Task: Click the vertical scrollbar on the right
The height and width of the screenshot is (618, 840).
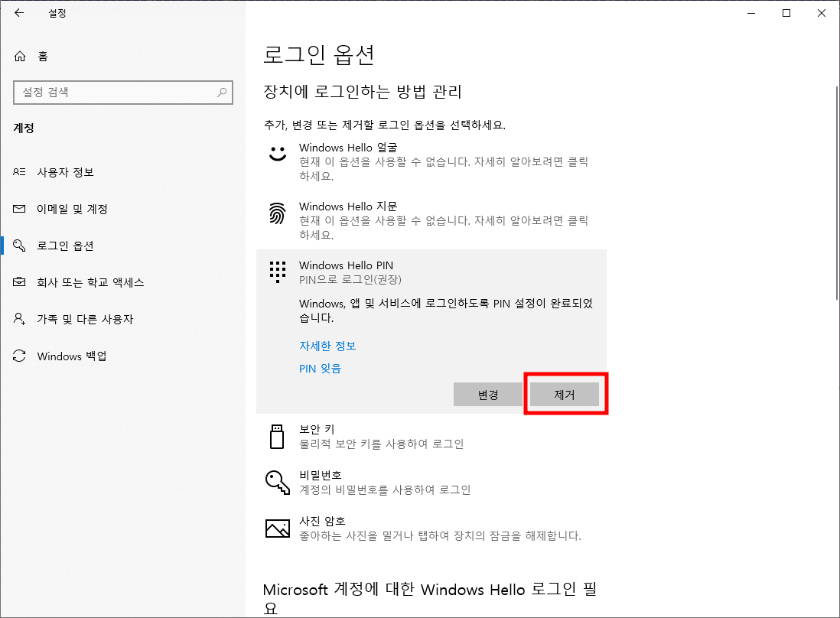Action: point(837,193)
